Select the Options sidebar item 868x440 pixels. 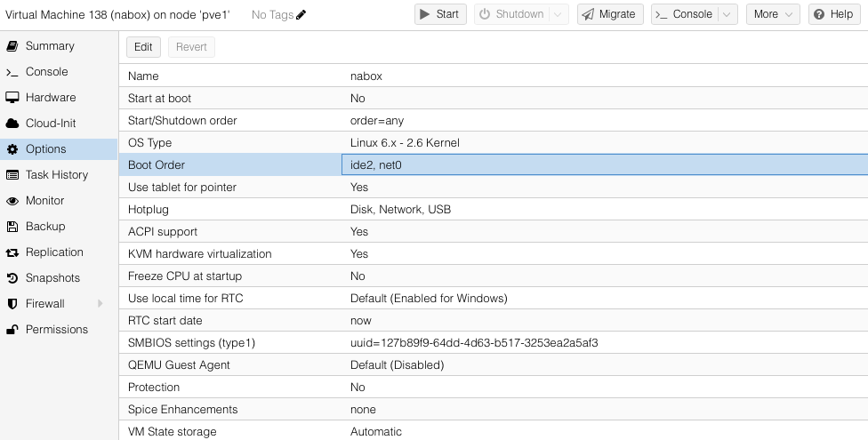pyautogui.click(x=45, y=149)
